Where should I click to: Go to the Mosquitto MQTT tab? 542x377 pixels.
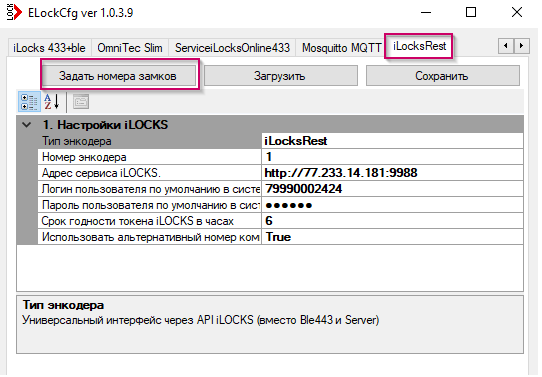(341, 48)
